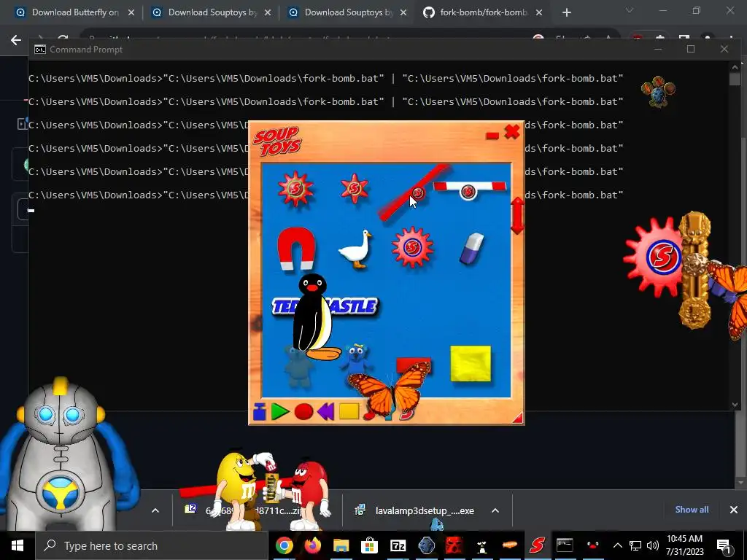Switch to third Download Souptoys tab
The height and width of the screenshot is (560, 747).
click(348, 12)
